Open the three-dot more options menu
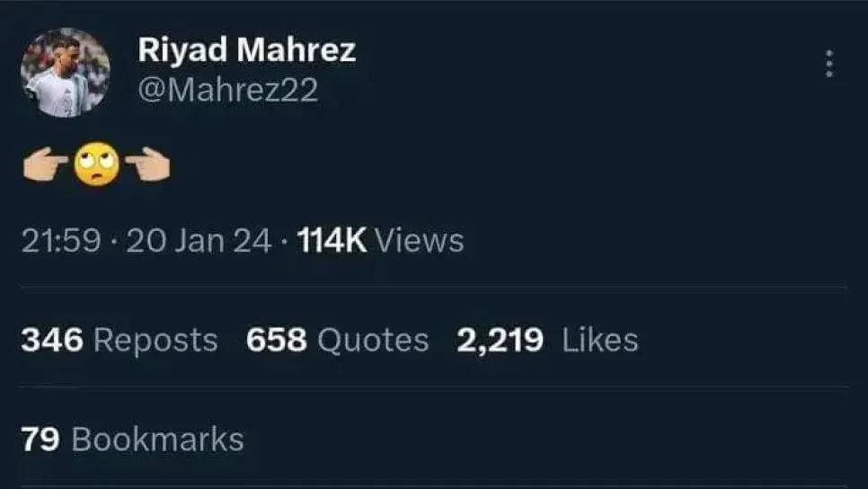This screenshot has height=489, width=868. pos(828,64)
